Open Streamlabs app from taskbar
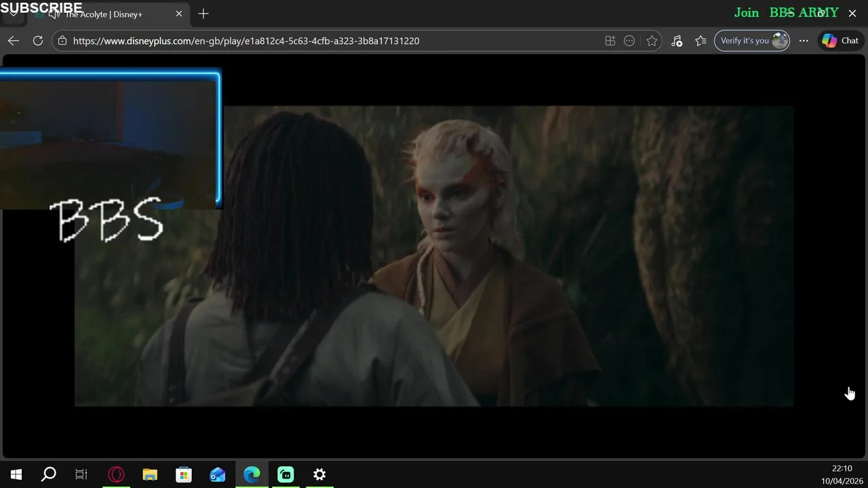868x488 pixels. 285,474
